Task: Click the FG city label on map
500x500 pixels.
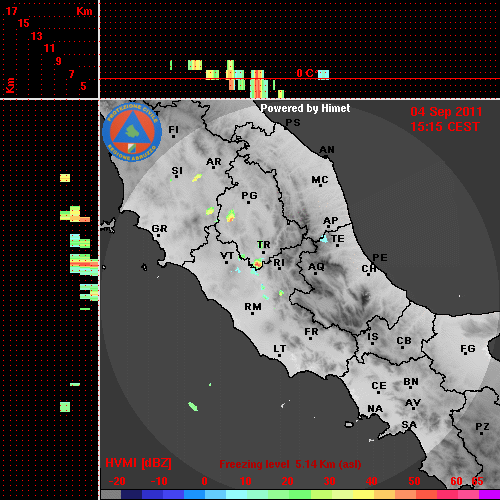Action: [x=468, y=349]
